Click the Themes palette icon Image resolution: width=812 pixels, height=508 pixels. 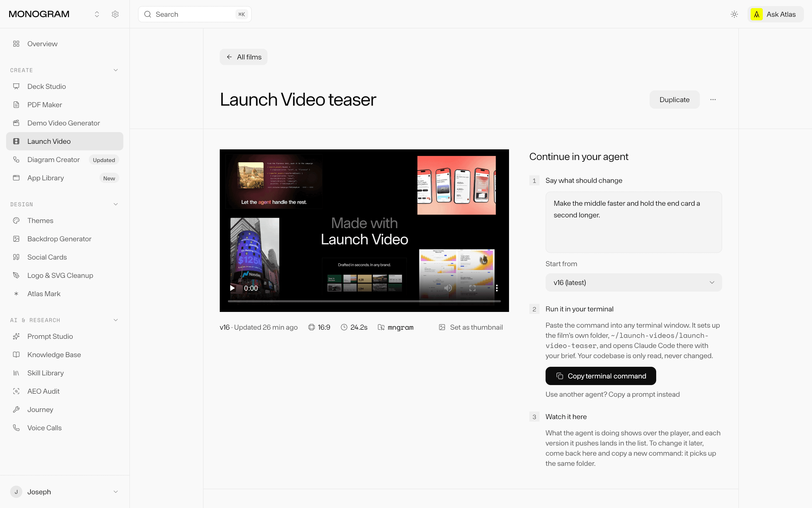[16, 220]
